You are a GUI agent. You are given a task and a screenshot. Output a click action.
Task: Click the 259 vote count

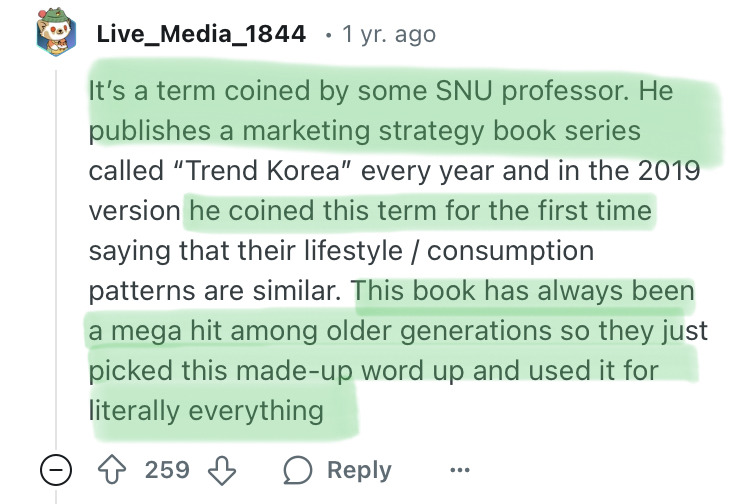(x=166, y=471)
